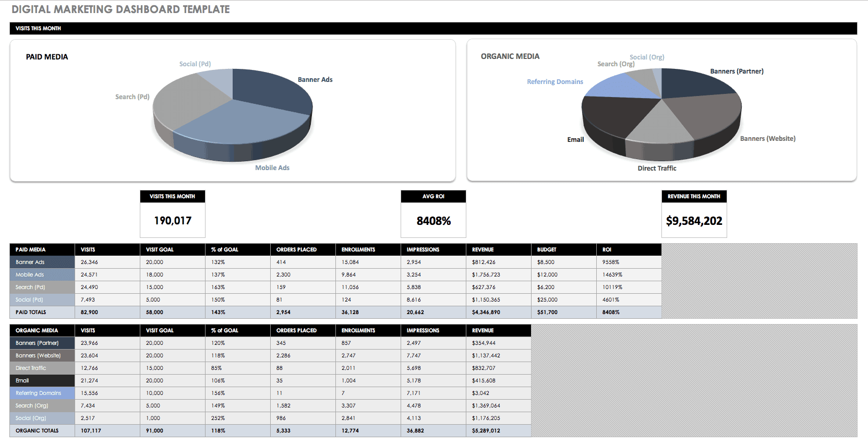Click the Direct Traffic chart label

pos(657,169)
